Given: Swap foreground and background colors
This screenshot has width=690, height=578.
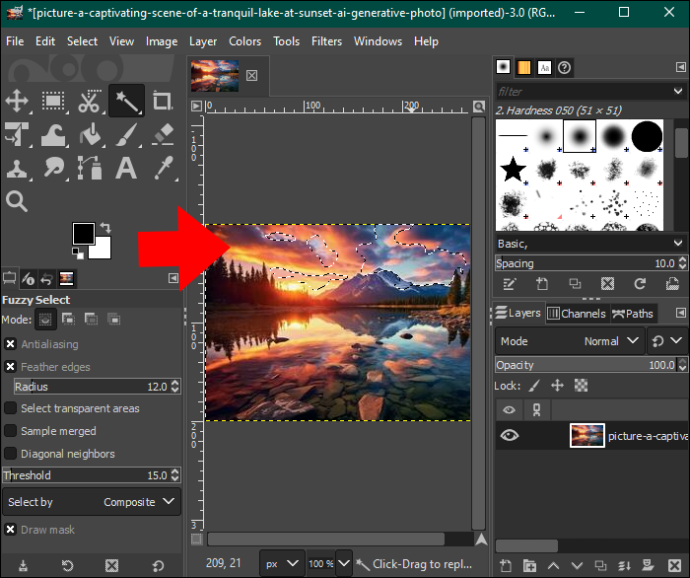Looking at the screenshot, I should (x=106, y=228).
